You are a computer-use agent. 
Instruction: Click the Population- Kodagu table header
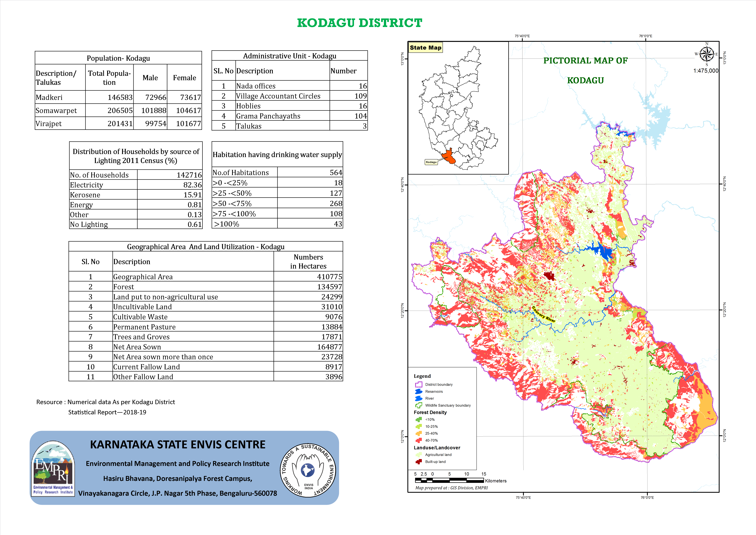pos(118,58)
